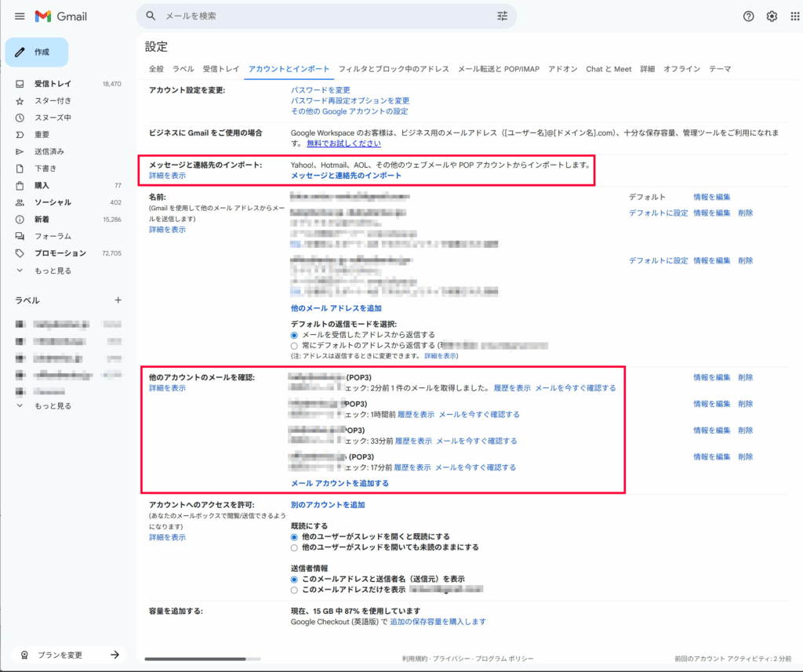Expand 詳細を表示 under 他のアカウントのメールを確認

pyautogui.click(x=167, y=388)
